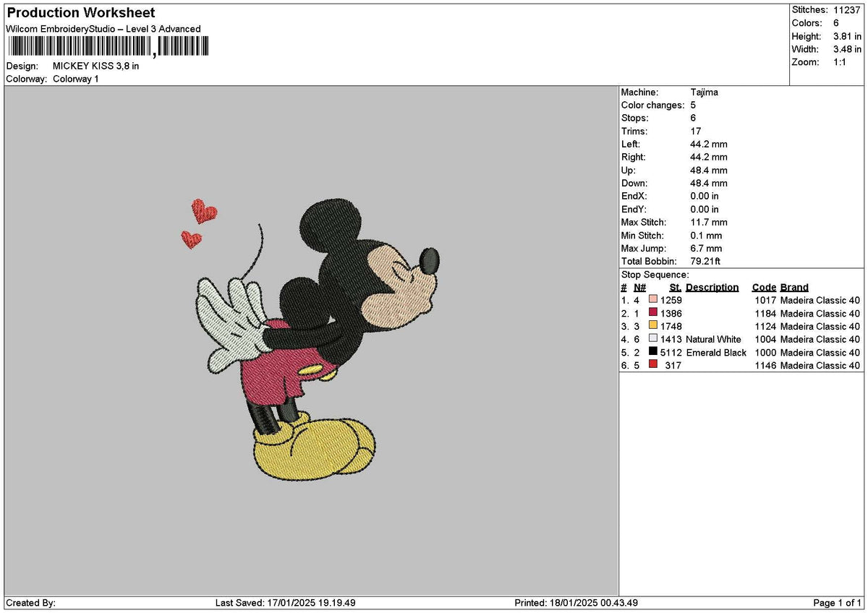Click thread code '1184'

[x=765, y=313]
